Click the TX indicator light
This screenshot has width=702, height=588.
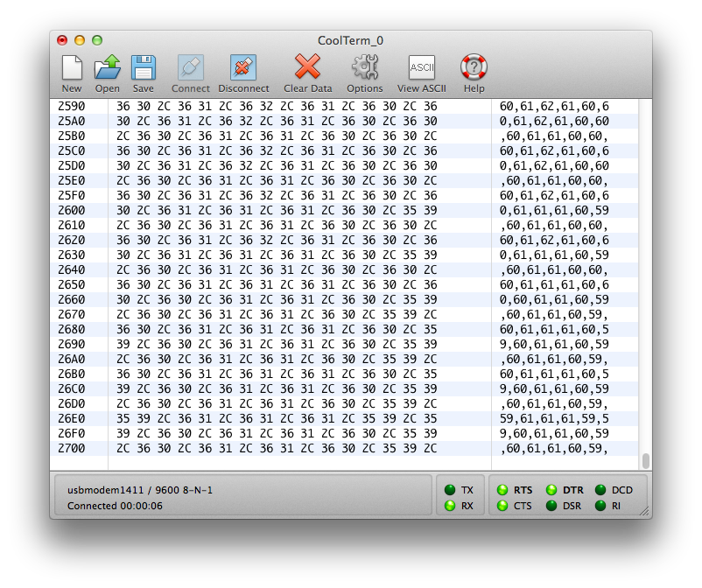450,490
